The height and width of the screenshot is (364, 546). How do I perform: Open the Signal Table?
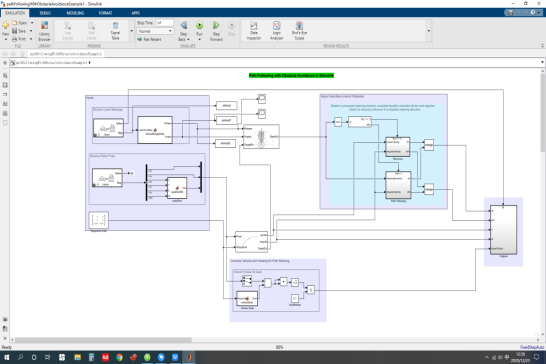tap(115, 31)
